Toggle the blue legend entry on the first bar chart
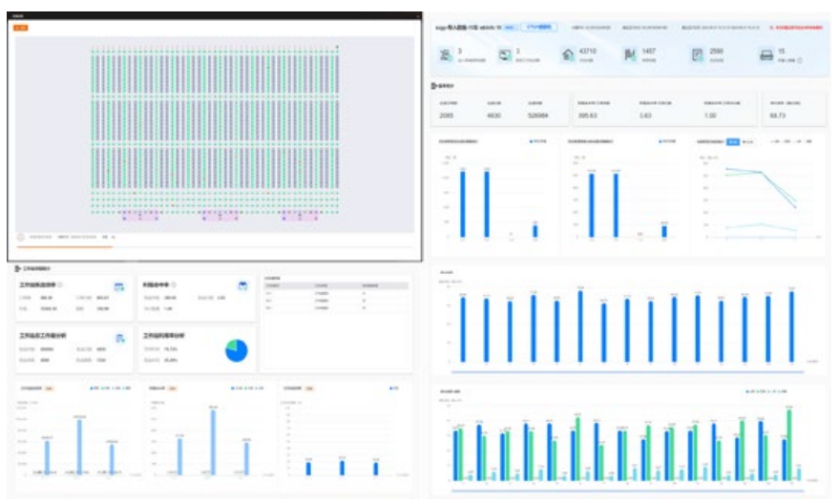The width and height of the screenshot is (839, 504). 537,141
